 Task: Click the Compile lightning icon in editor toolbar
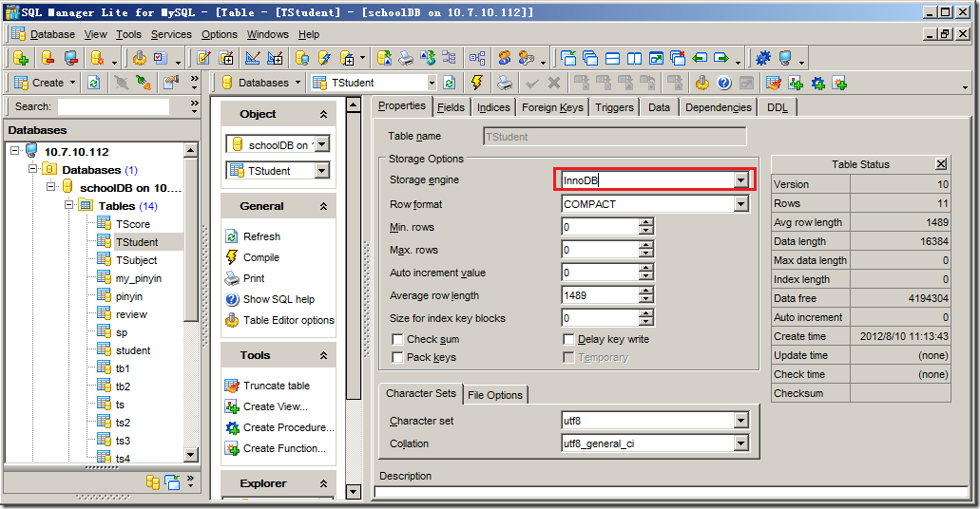pos(477,83)
